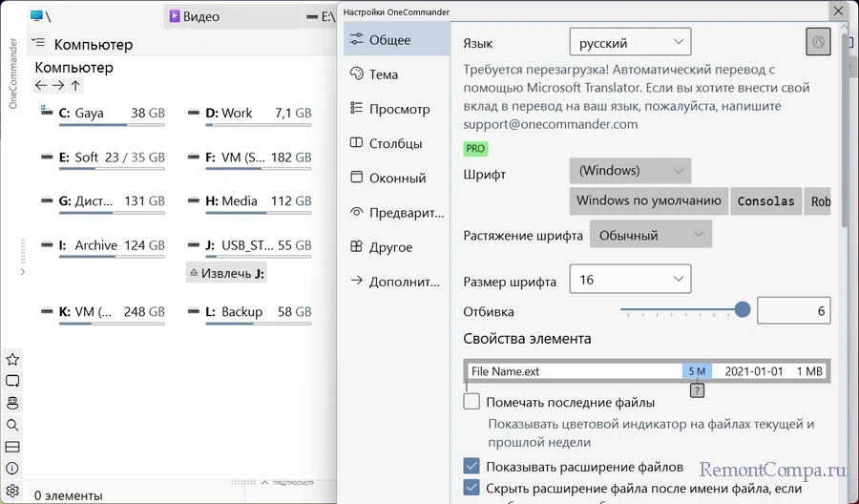Image resolution: width=859 pixels, height=504 pixels.
Task: Click the Отбивка slider handle
Action: (743, 310)
